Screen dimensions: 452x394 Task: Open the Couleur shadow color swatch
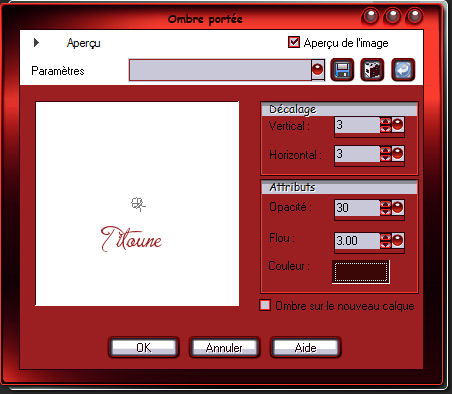pyautogui.click(x=361, y=272)
